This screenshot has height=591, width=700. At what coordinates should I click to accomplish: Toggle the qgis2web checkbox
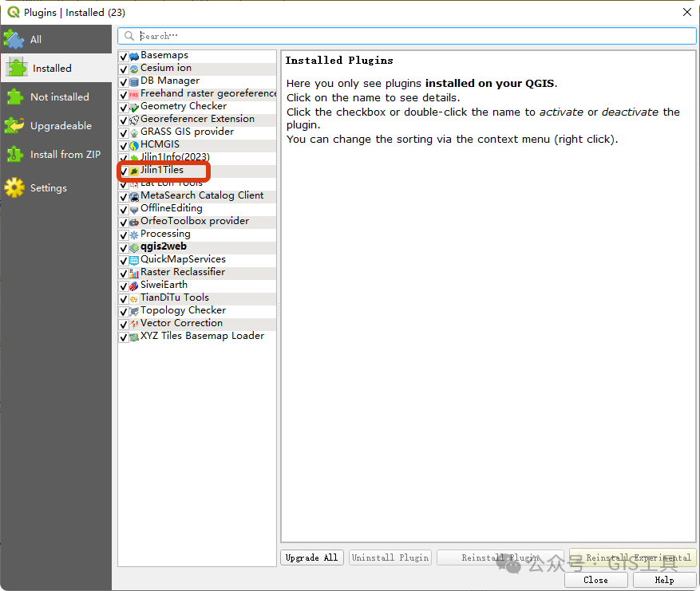point(124,248)
